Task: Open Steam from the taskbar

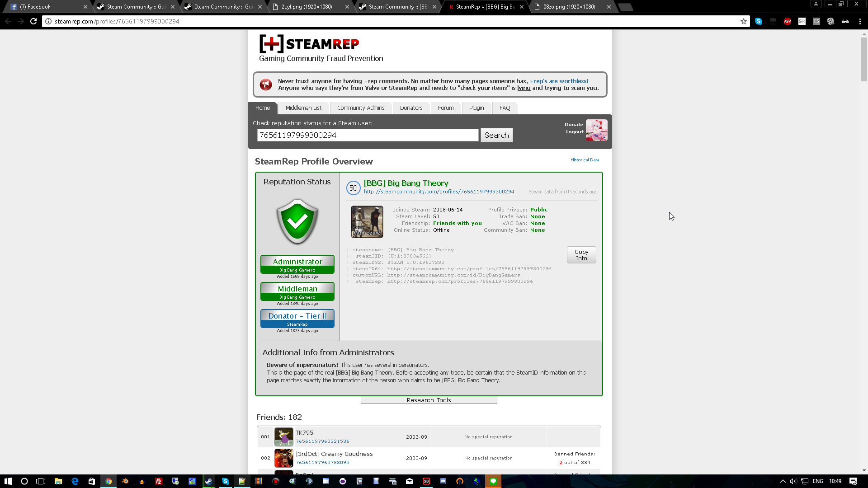Action: (x=208, y=481)
